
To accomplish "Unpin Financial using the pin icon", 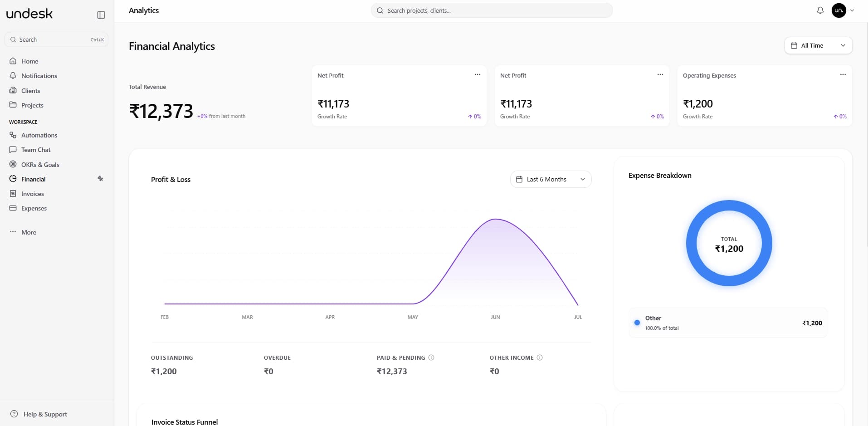I will 100,179.
